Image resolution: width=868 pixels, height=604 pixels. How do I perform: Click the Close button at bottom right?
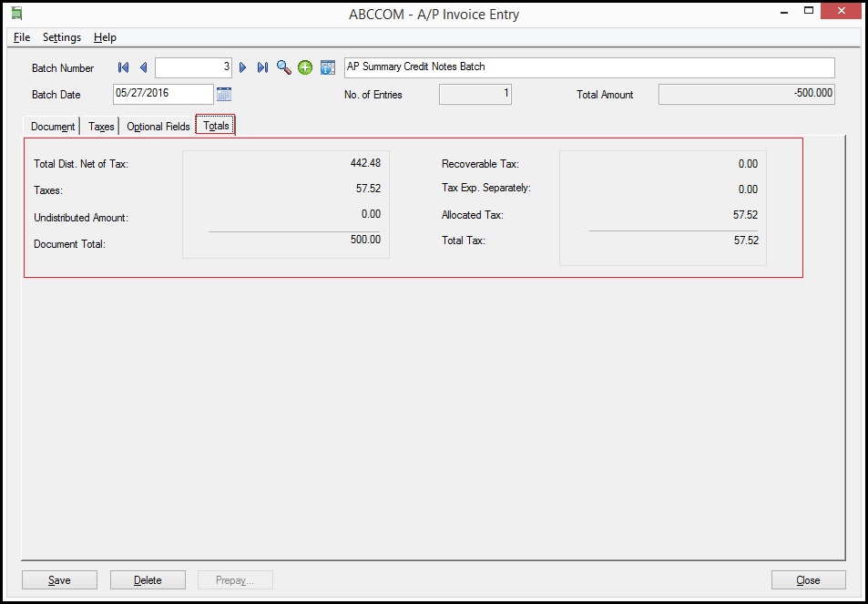tap(808, 580)
